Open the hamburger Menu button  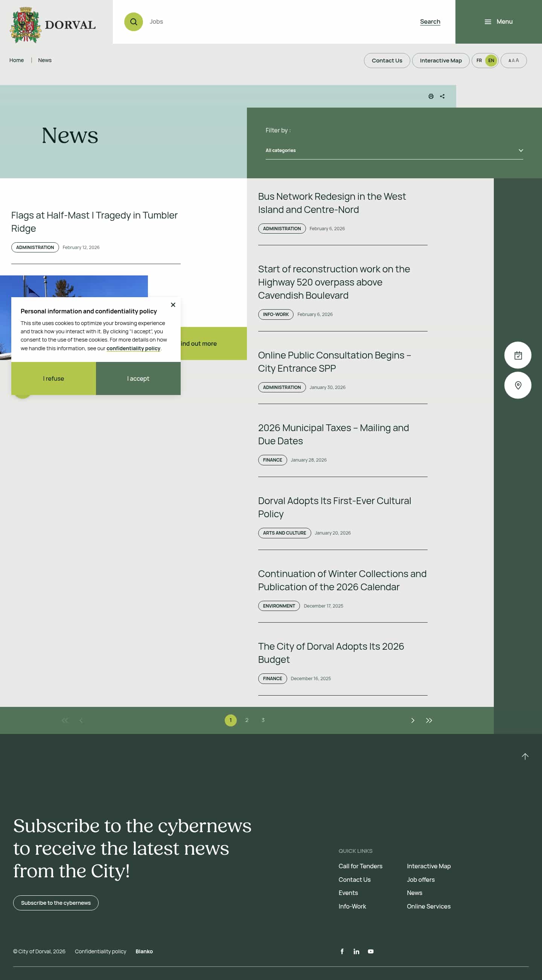click(498, 22)
